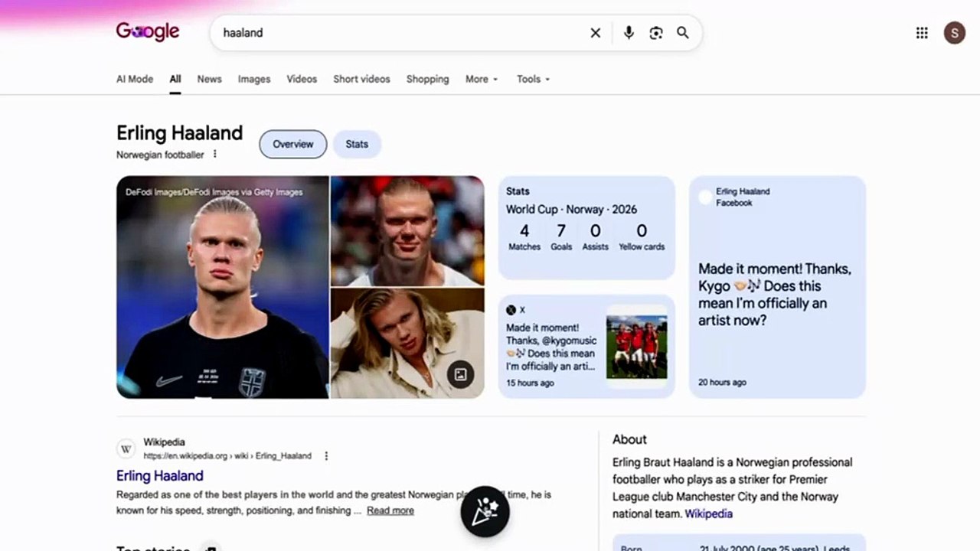Click the About heading
The width and height of the screenshot is (980, 551).
point(629,439)
